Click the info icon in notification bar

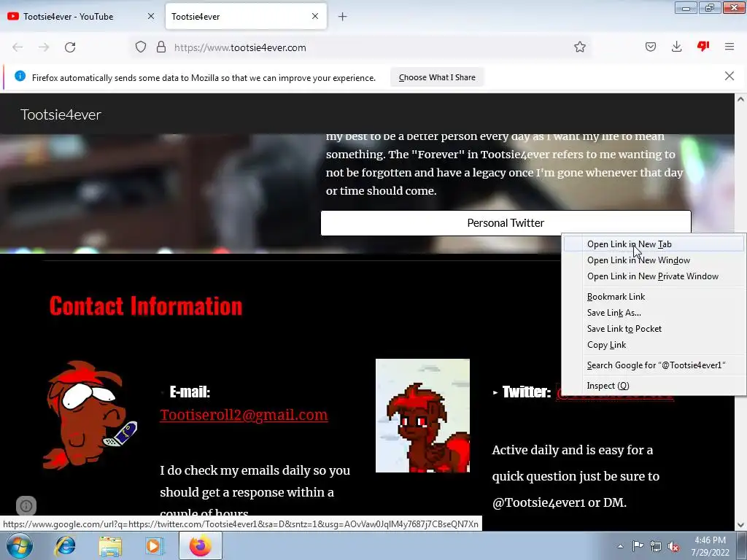[x=20, y=76]
